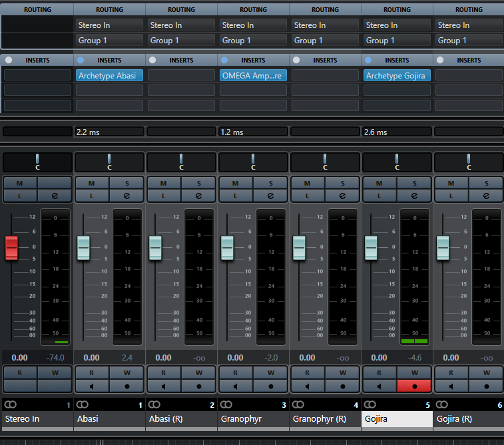
Task: Click stereo icon on Granophyr channel
Action: point(226,404)
